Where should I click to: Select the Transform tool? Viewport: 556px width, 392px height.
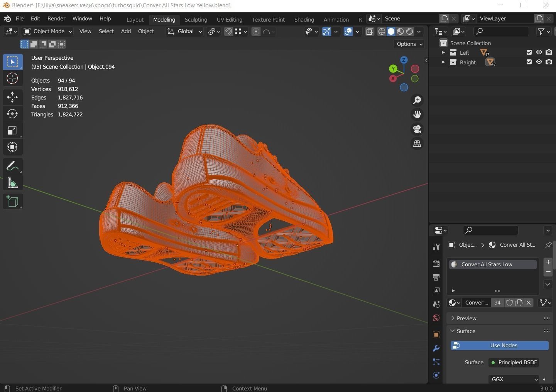coord(12,147)
